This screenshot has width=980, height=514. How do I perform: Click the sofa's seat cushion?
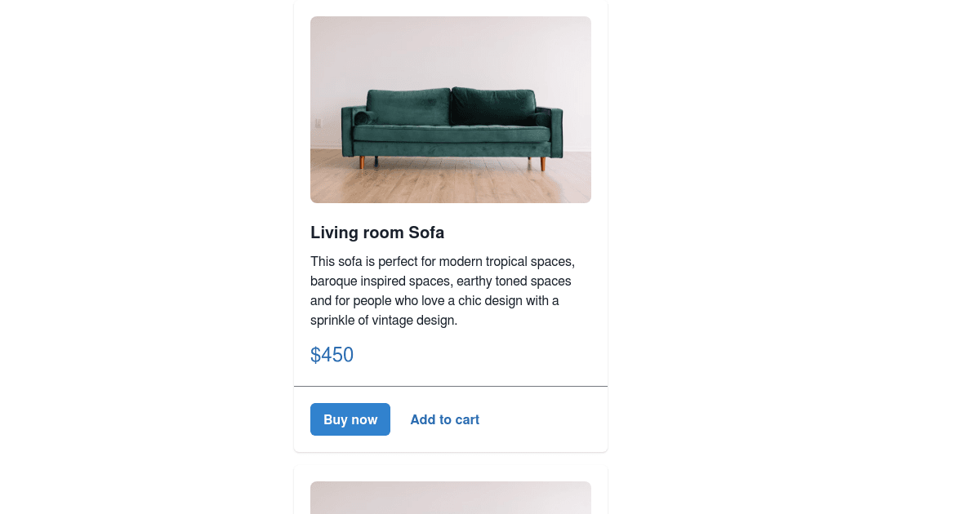point(451,135)
